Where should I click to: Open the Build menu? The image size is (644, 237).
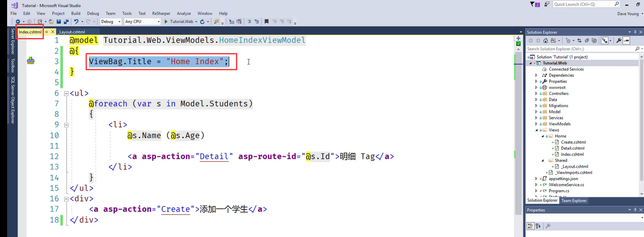point(76,13)
